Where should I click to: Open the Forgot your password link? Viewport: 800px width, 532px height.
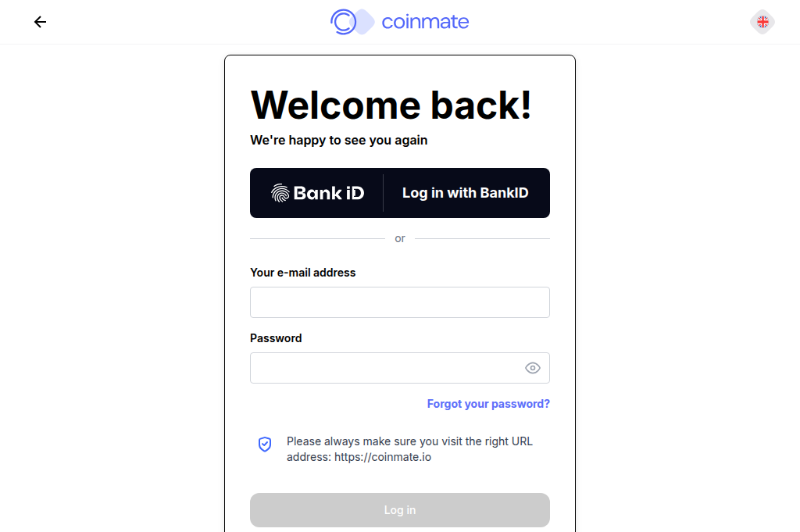488,404
